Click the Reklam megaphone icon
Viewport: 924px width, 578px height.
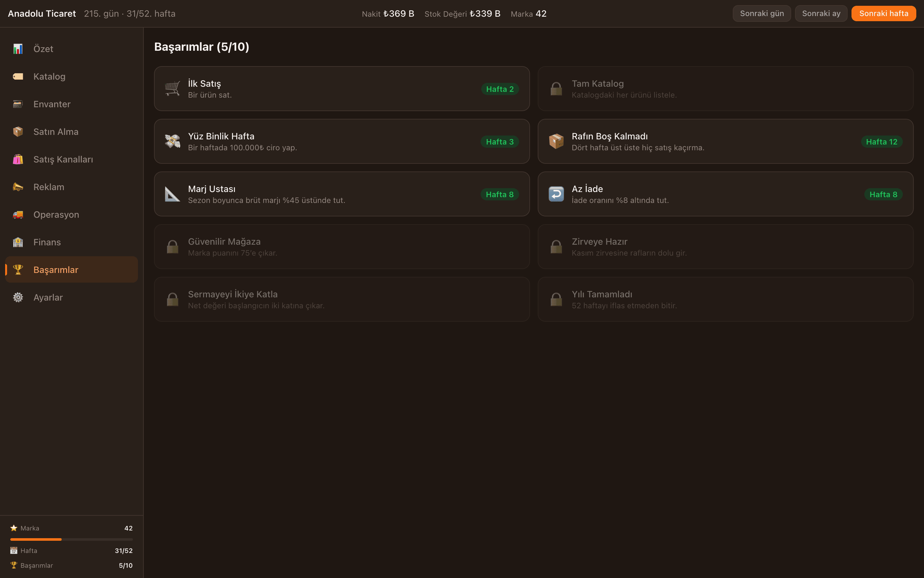18,187
